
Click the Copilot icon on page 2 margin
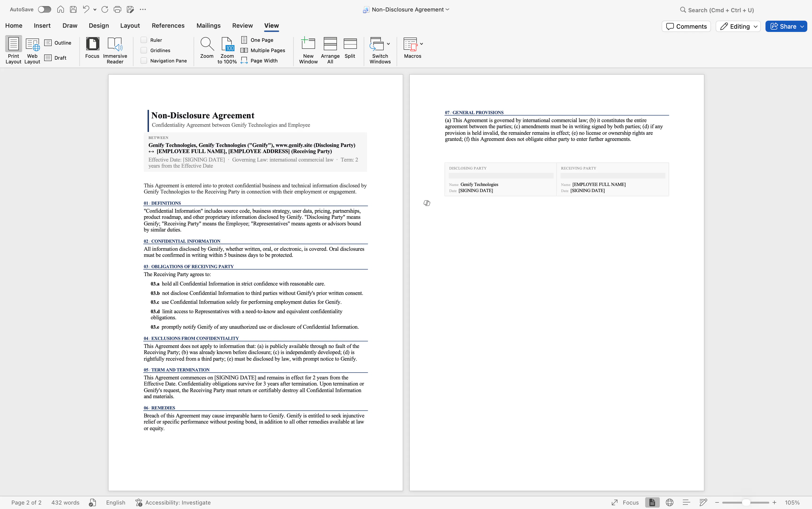point(427,203)
